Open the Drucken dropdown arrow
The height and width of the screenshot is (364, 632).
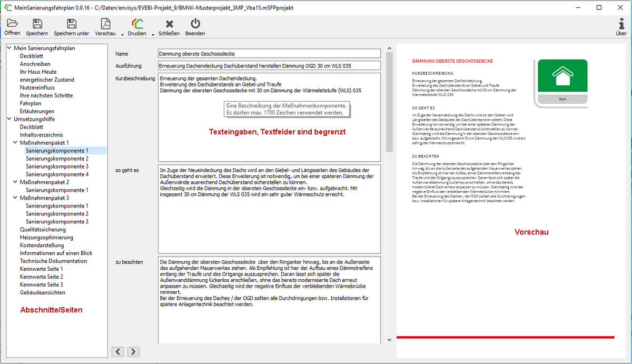point(153,34)
